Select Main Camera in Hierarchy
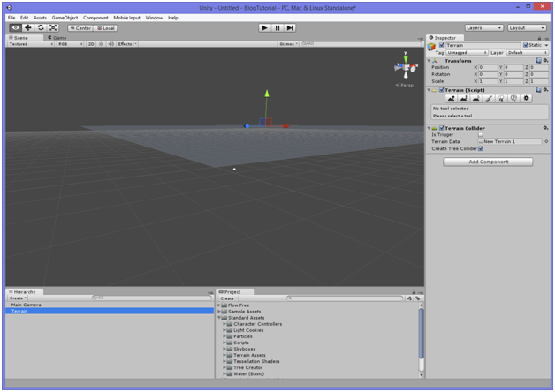 click(x=110, y=305)
